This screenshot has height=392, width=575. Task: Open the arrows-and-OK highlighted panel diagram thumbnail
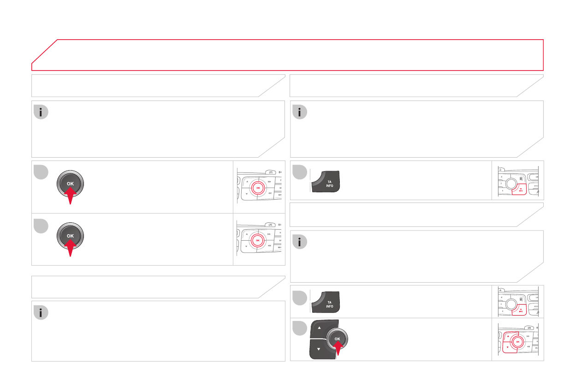click(x=518, y=339)
